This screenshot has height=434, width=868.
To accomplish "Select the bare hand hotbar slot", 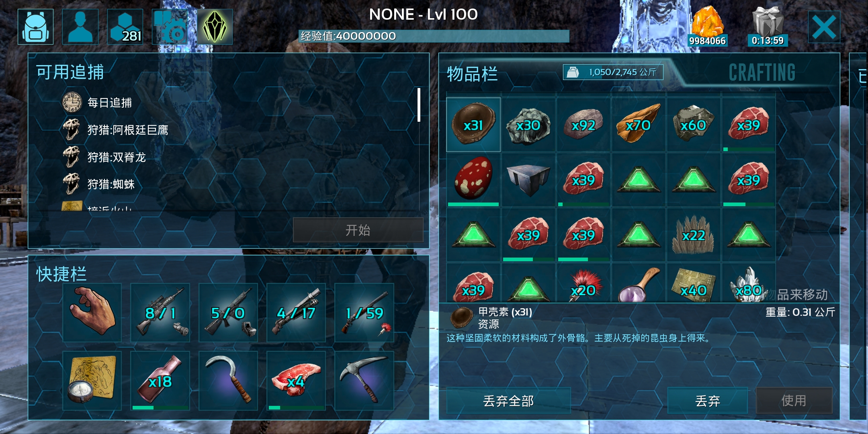I will coord(92,313).
